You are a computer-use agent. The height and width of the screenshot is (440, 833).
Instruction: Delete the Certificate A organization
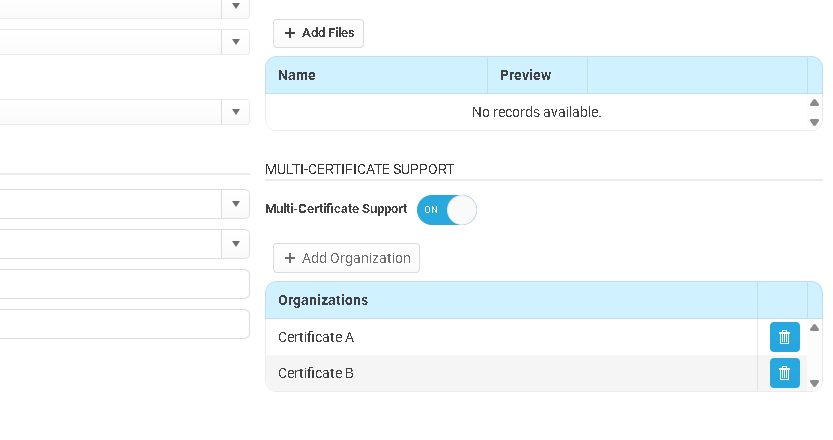pyautogui.click(x=784, y=337)
